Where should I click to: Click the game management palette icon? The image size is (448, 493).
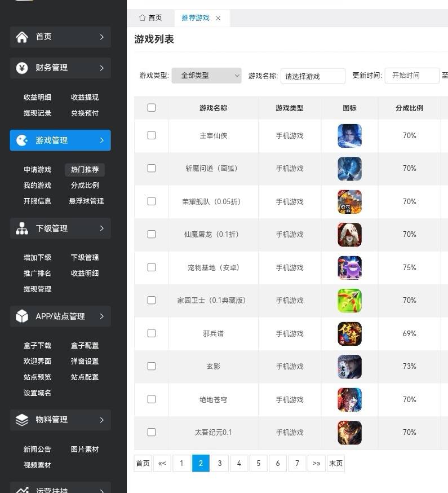22,140
